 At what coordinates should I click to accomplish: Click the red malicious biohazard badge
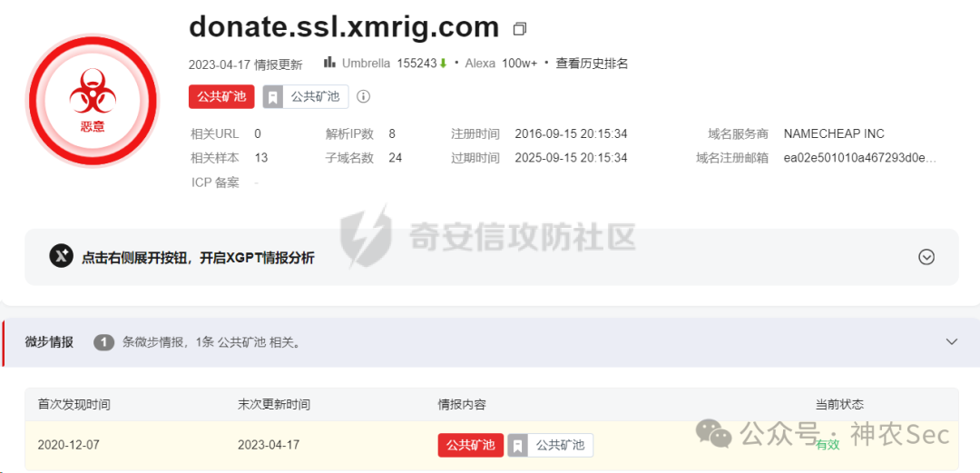(x=93, y=101)
